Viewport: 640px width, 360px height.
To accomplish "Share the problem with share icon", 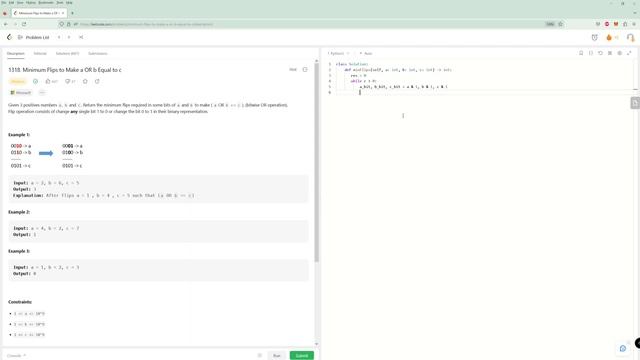I will tap(97, 81).
